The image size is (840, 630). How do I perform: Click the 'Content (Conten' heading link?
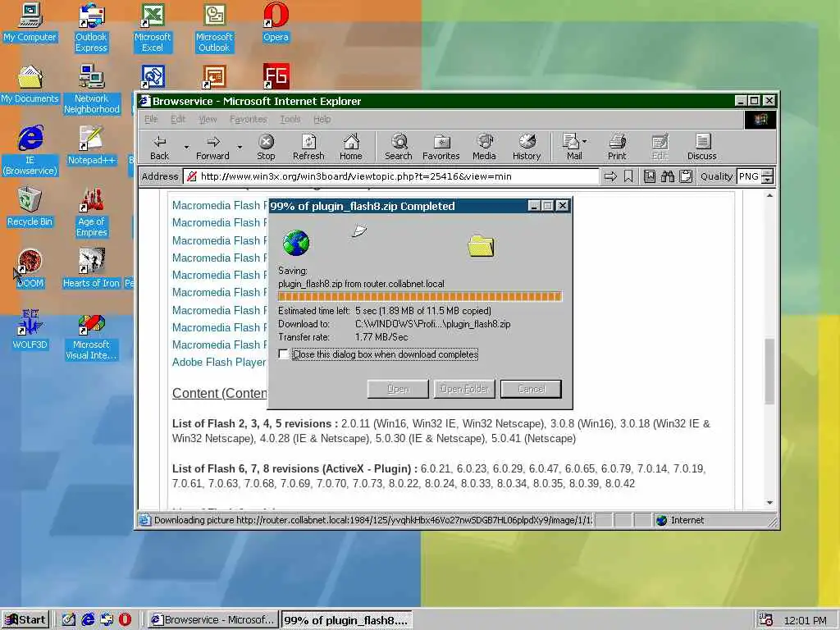[220, 393]
